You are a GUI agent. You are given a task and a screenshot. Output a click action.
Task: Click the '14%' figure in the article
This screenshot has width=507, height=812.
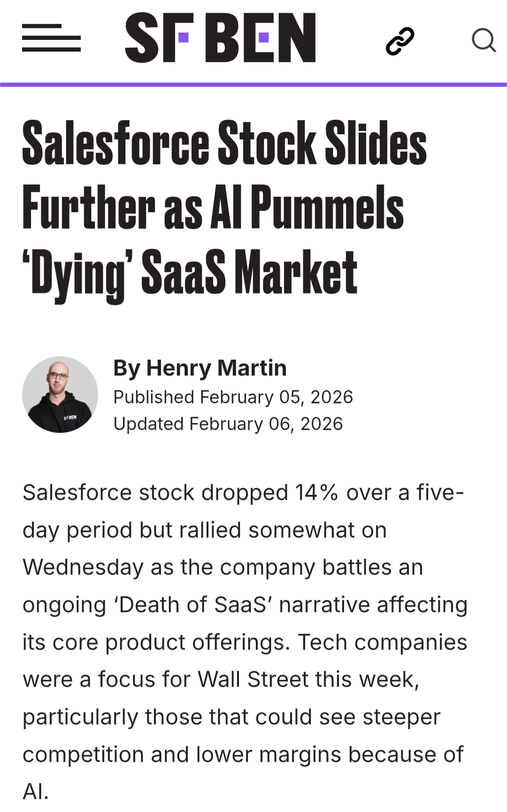point(316,493)
